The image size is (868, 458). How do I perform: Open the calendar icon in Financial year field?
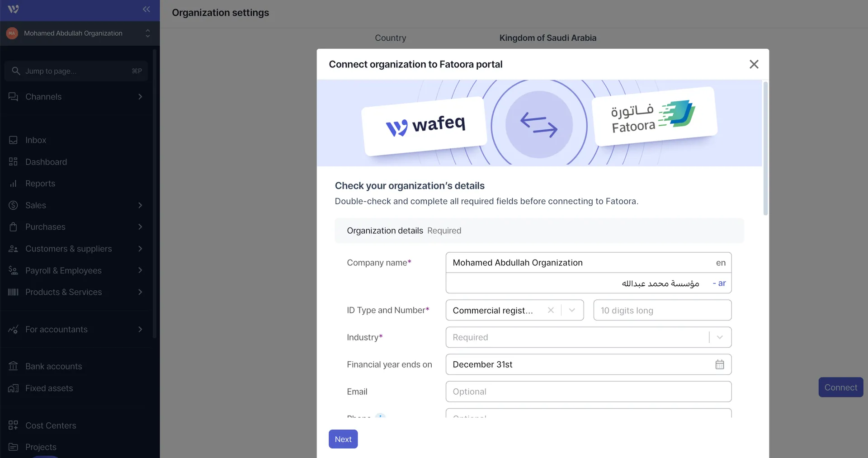(x=719, y=364)
